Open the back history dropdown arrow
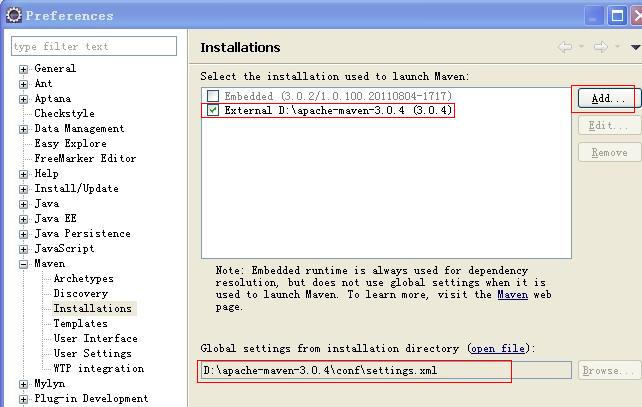The width and height of the screenshot is (642, 407). 581,46
